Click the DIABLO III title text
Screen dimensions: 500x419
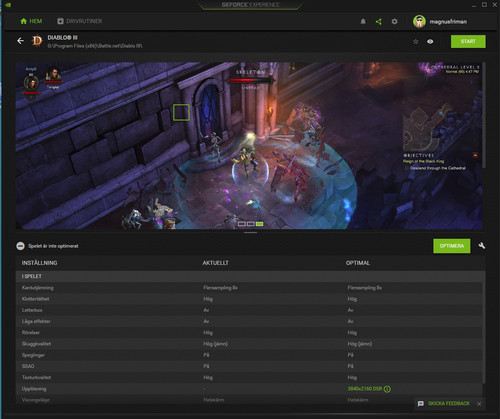(x=63, y=37)
